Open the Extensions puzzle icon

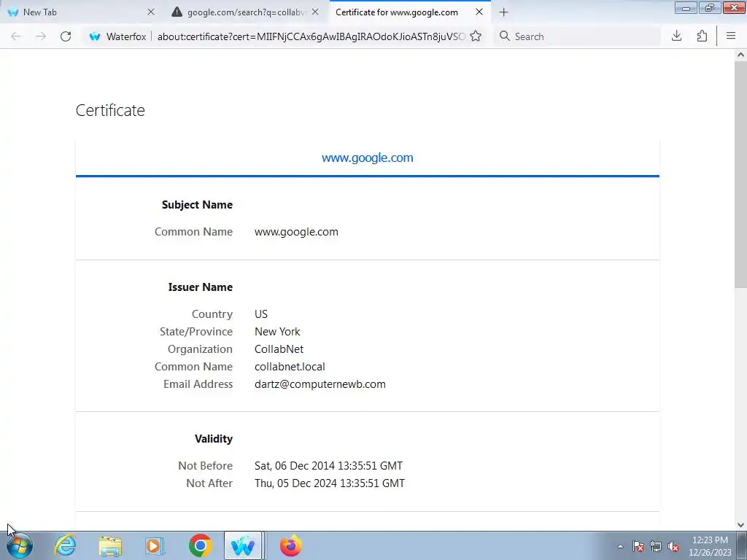tap(702, 36)
